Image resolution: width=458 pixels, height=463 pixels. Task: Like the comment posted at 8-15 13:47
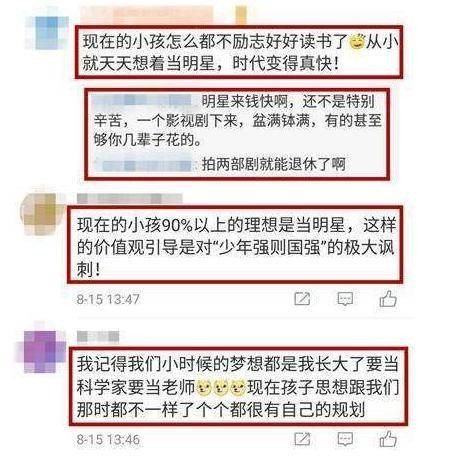click(x=388, y=298)
